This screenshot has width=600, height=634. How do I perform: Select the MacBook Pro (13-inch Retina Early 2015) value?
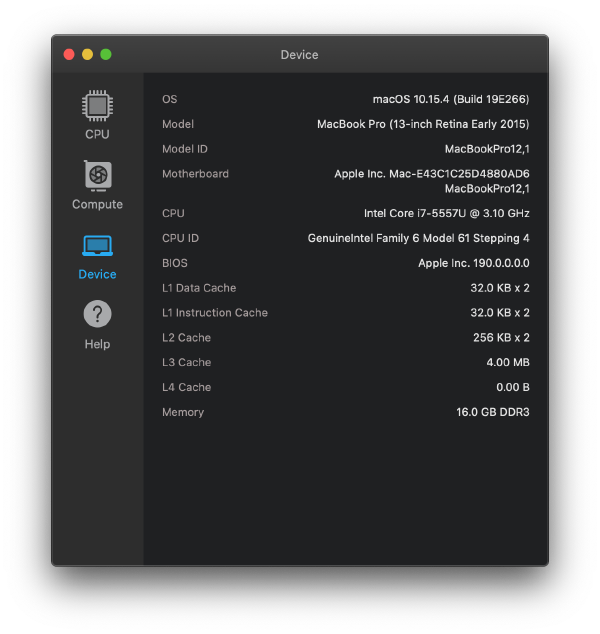click(x=423, y=124)
